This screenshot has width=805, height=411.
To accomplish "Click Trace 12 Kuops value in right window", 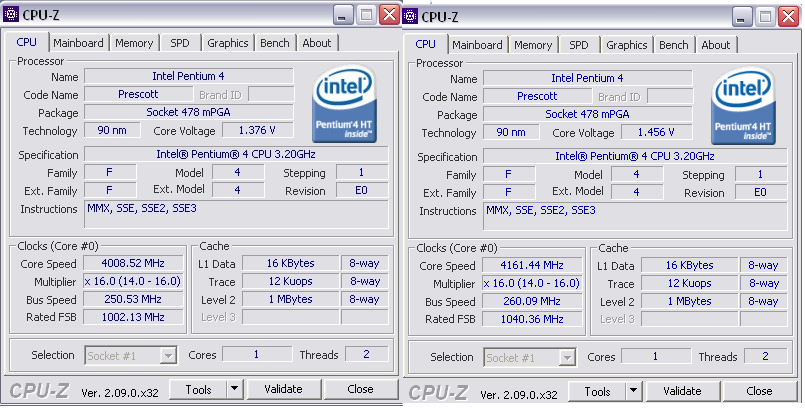I will [x=689, y=283].
